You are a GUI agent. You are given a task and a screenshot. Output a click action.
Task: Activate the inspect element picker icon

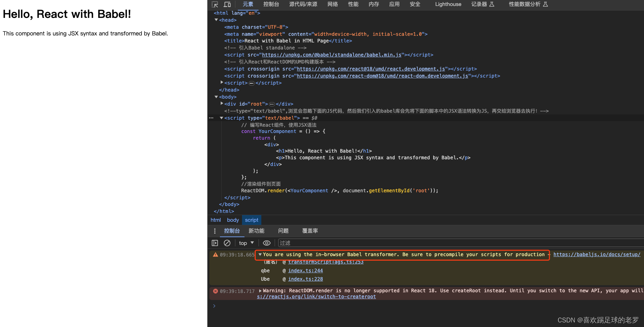click(x=215, y=5)
